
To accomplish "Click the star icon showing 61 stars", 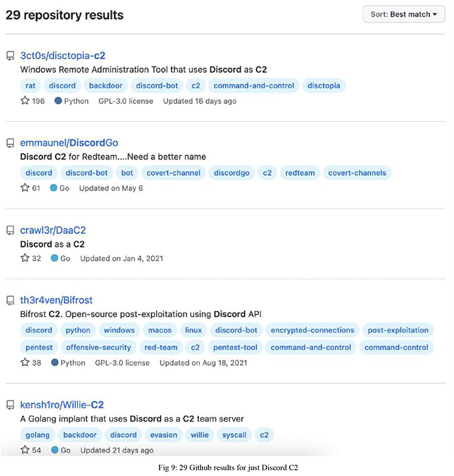I will tap(25, 188).
